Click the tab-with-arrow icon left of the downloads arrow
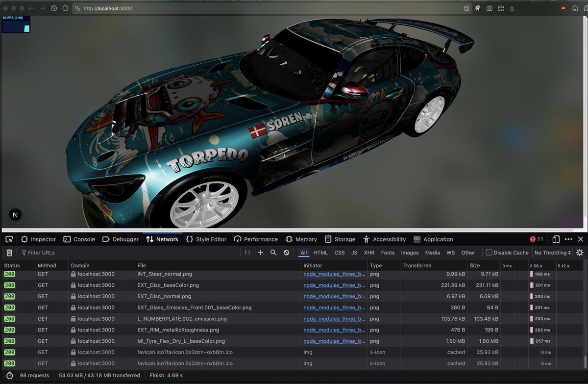Image resolution: width=588 pixels, height=384 pixels. pos(501,8)
